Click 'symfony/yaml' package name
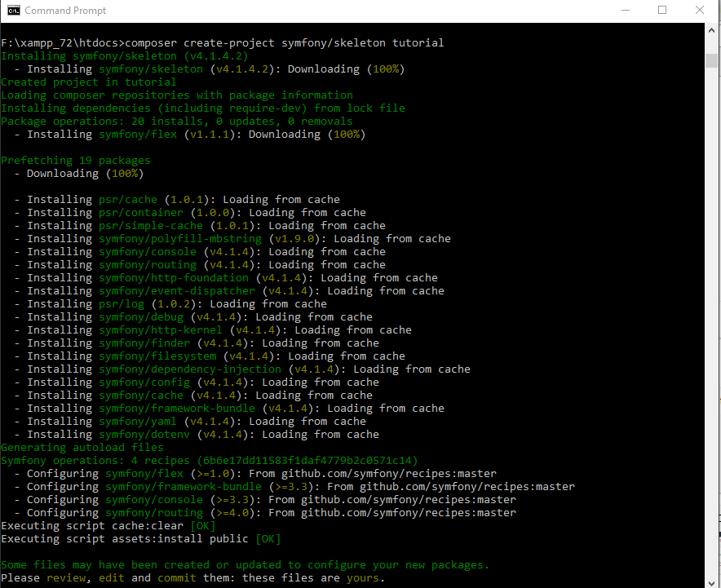 (138, 422)
